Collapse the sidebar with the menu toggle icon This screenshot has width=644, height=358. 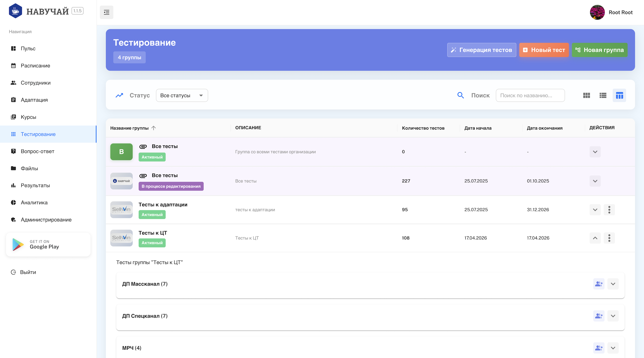[106, 12]
